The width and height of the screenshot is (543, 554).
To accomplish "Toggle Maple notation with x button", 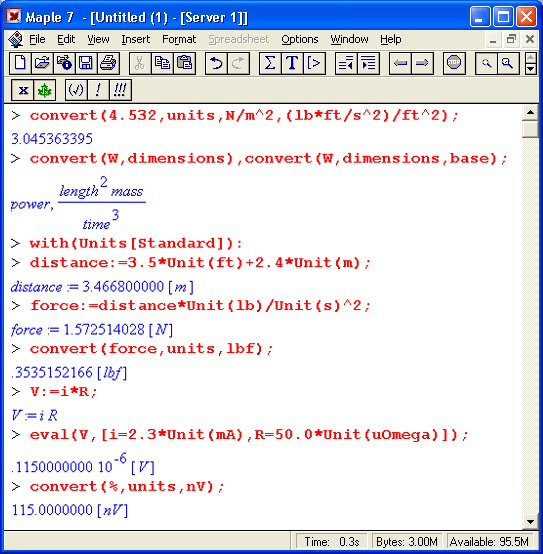I will click(x=23, y=90).
